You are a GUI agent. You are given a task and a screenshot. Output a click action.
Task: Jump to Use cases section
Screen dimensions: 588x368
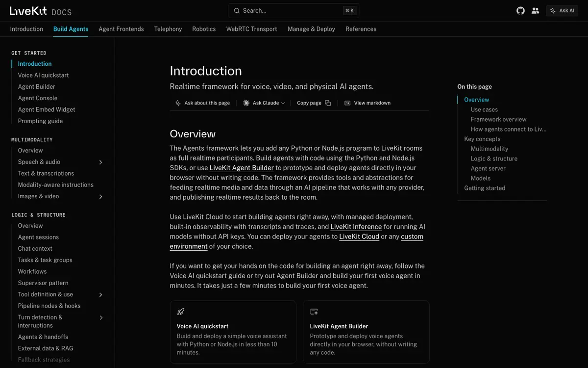tap(484, 109)
